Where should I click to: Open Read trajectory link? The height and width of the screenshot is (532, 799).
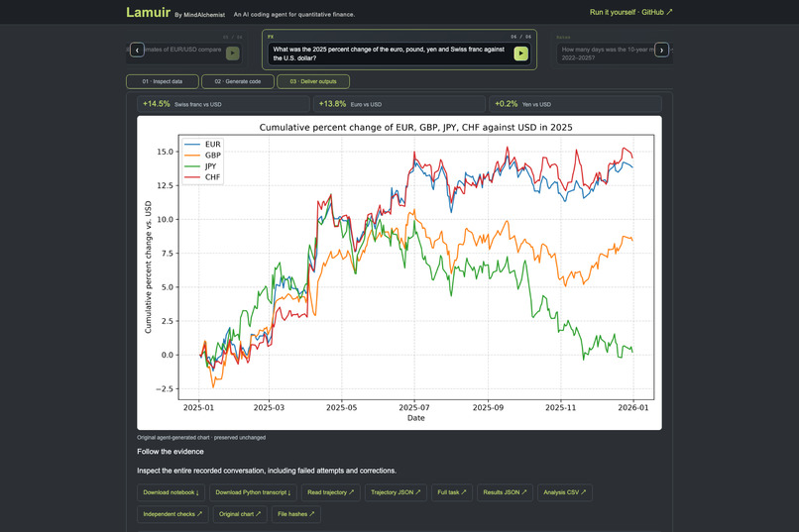pyautogui.click(x=331, y=492)
